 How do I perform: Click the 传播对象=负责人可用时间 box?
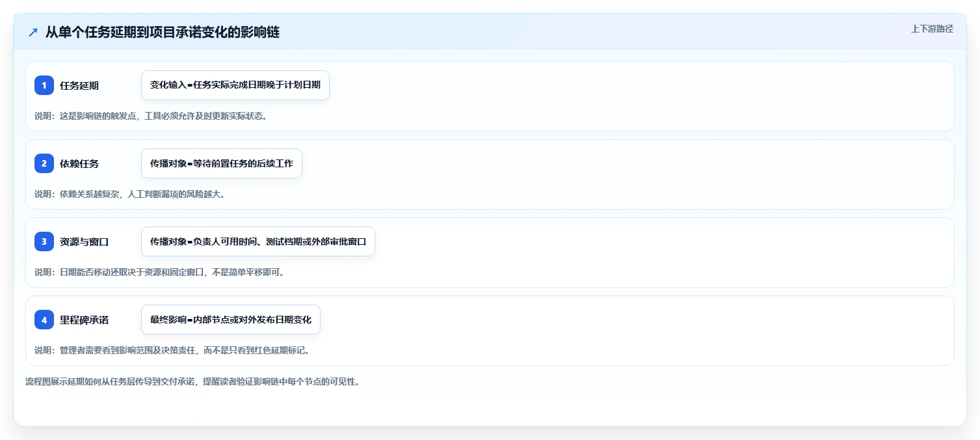(x=258, y=241)
